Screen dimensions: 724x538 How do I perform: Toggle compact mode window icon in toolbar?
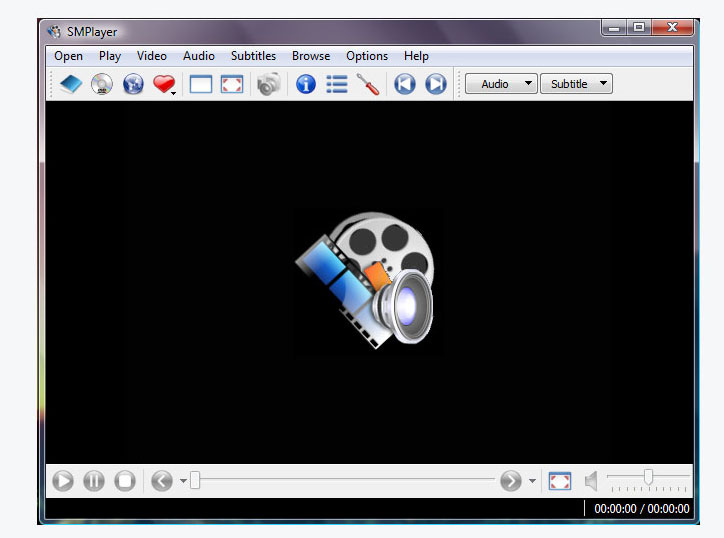(201, 84)
